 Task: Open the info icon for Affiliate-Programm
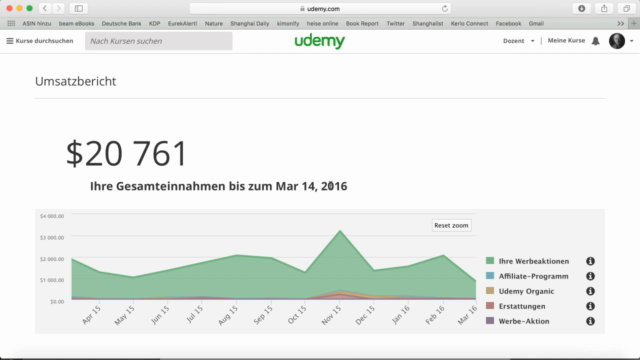590,276
